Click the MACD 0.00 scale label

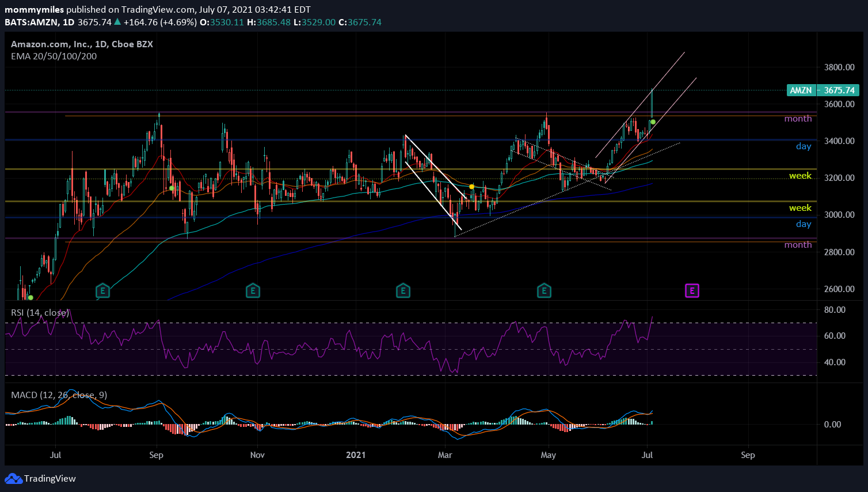832,425
